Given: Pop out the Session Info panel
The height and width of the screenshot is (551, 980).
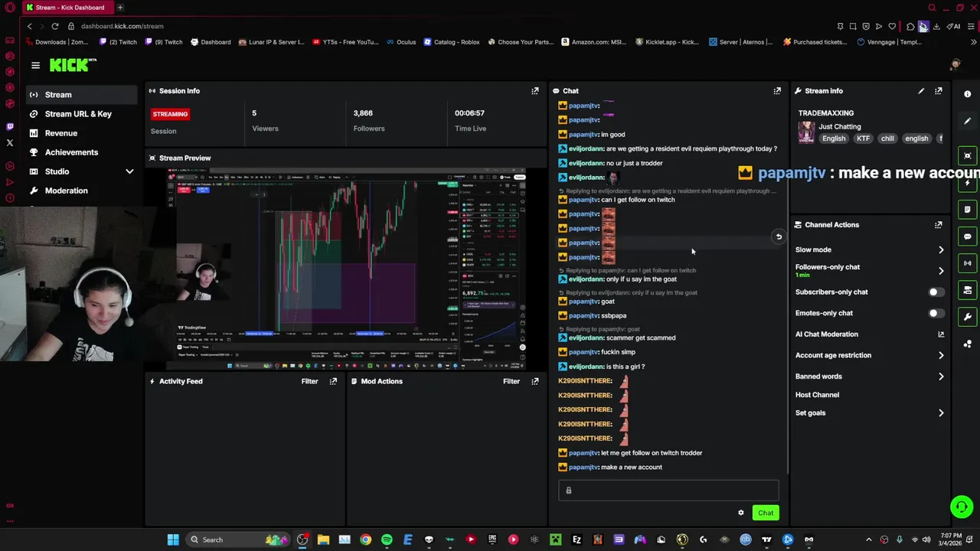Looking at the screenshot, I should pyautogui.click(x=535, y=91).
